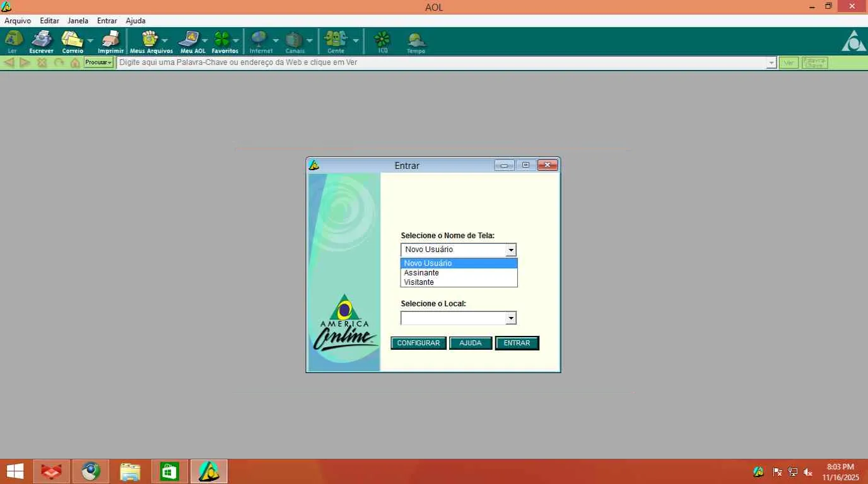The image size is (868, 484).
Task: Open the Tempo weather icon
Action: (416, 41)
